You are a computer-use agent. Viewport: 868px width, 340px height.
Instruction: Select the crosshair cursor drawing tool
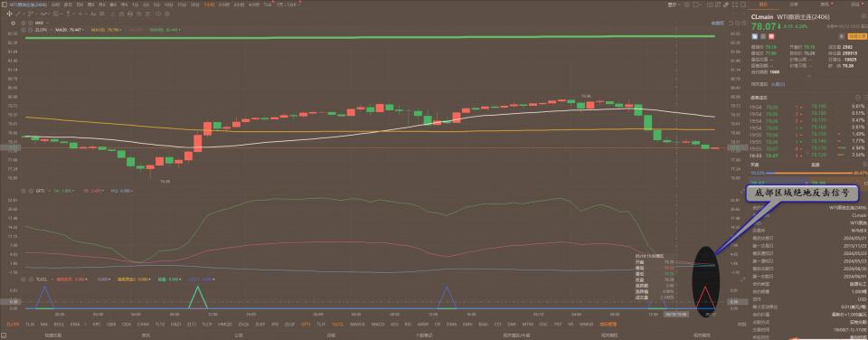click(9, 14)
